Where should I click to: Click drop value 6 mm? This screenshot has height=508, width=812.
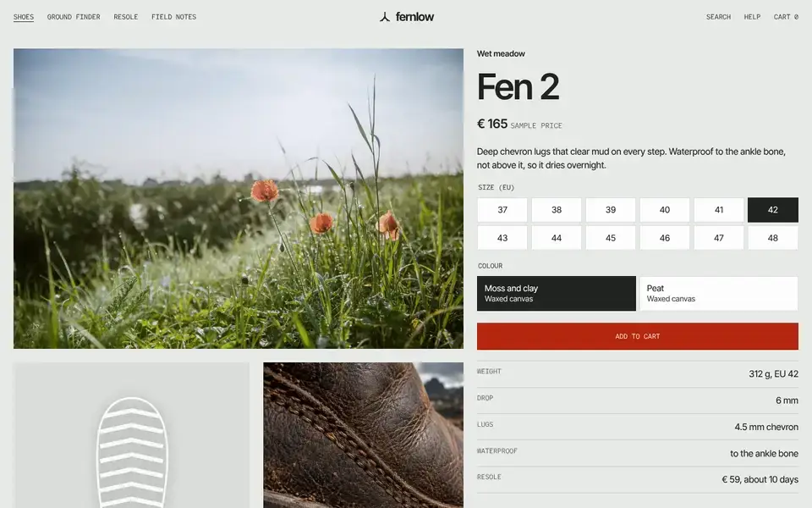point(787,400)
